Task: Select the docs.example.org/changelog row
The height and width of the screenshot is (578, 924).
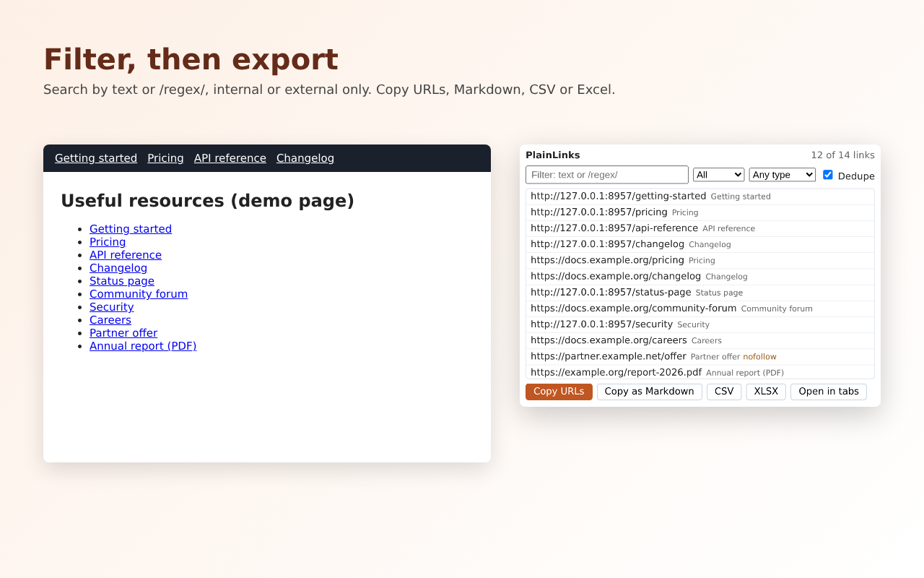Action: tap(700, 276)
